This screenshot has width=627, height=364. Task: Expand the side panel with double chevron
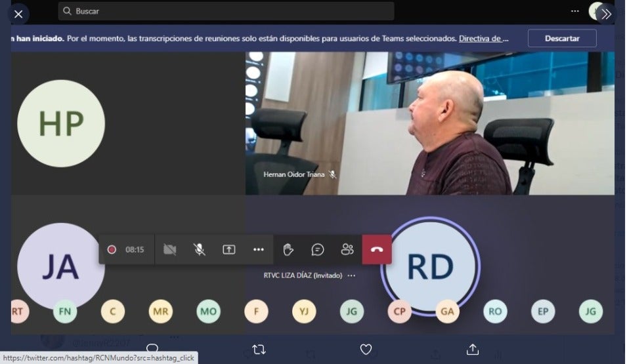[x=606, y=14]
